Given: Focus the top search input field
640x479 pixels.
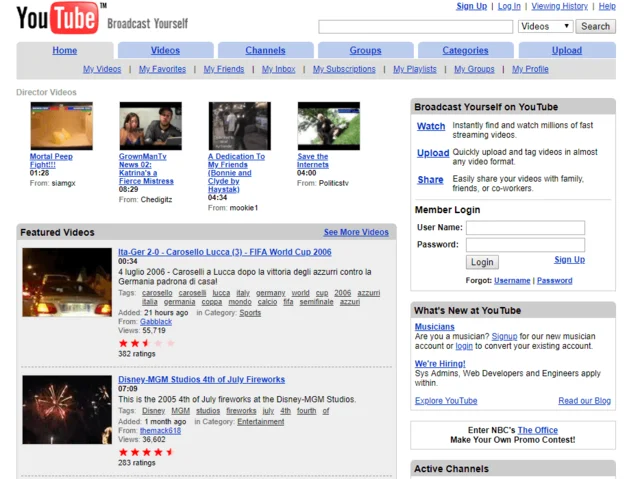Looking at the screenshot, I should point(416,27).
